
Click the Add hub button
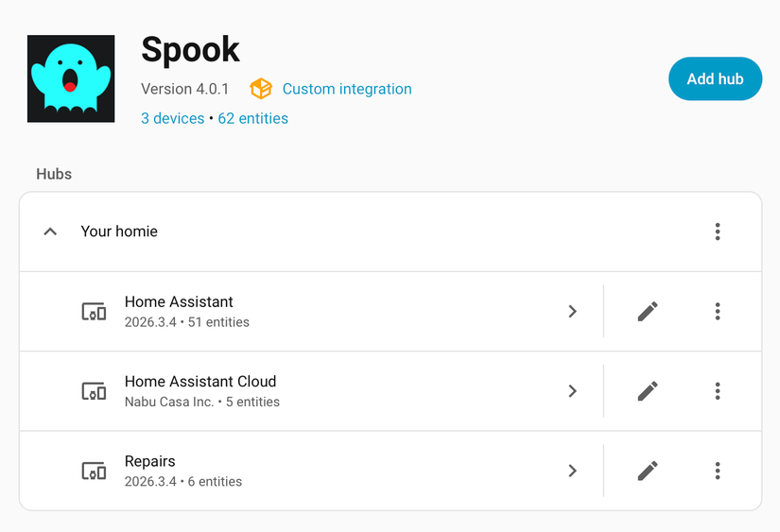(x=715, y=78)
